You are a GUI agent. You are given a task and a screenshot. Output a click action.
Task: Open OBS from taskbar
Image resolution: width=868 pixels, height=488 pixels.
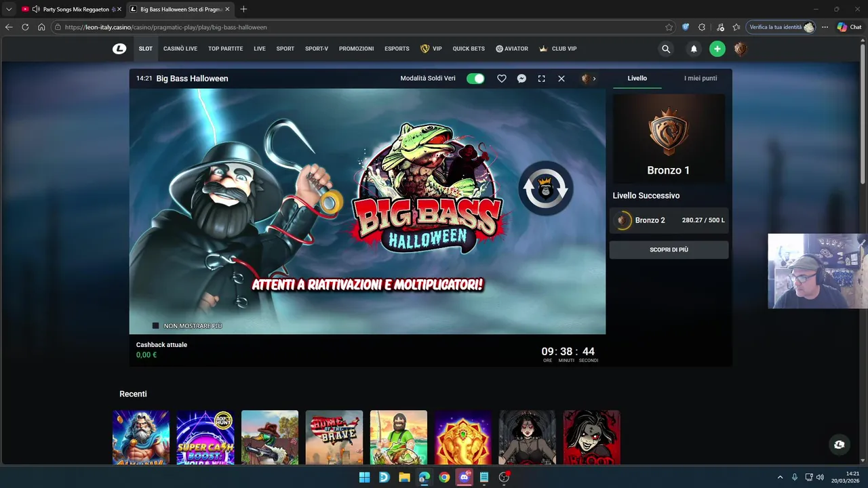(x=504, y=477)
